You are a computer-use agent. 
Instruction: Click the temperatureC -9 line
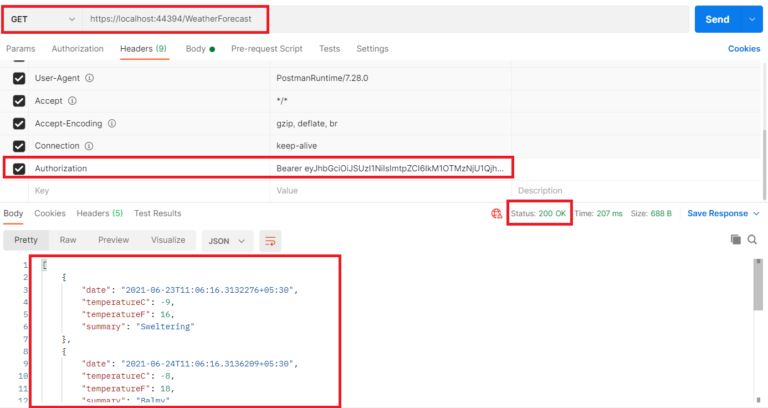pos(128,302)
